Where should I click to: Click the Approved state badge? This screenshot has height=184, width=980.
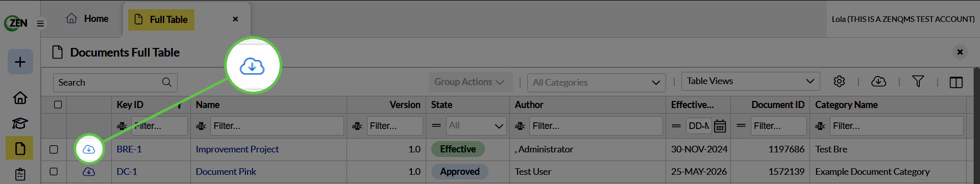click(460, 172)
